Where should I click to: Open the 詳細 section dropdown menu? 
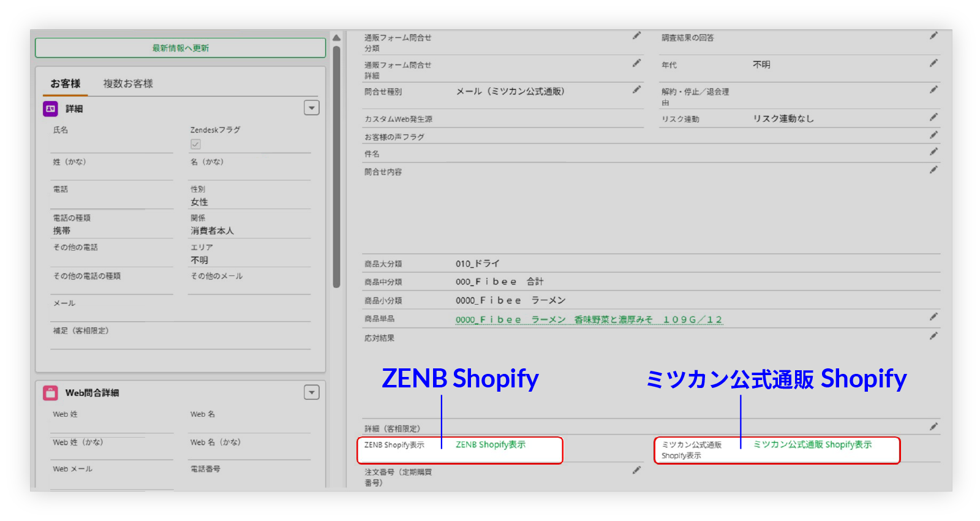[312, 108]
